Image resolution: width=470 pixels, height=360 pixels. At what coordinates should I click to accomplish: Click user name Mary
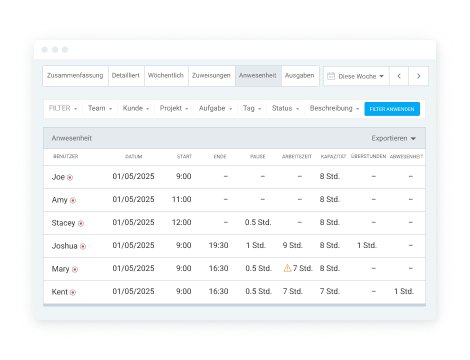tap(61, 269)
